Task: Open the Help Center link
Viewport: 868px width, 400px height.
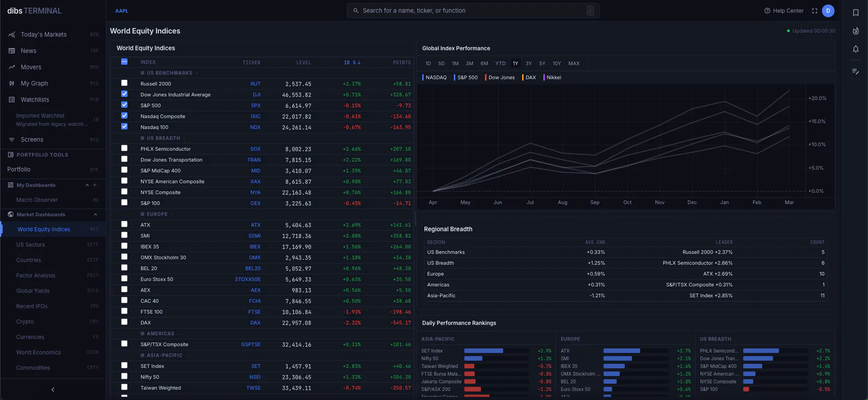Action: tap(784, 11)
